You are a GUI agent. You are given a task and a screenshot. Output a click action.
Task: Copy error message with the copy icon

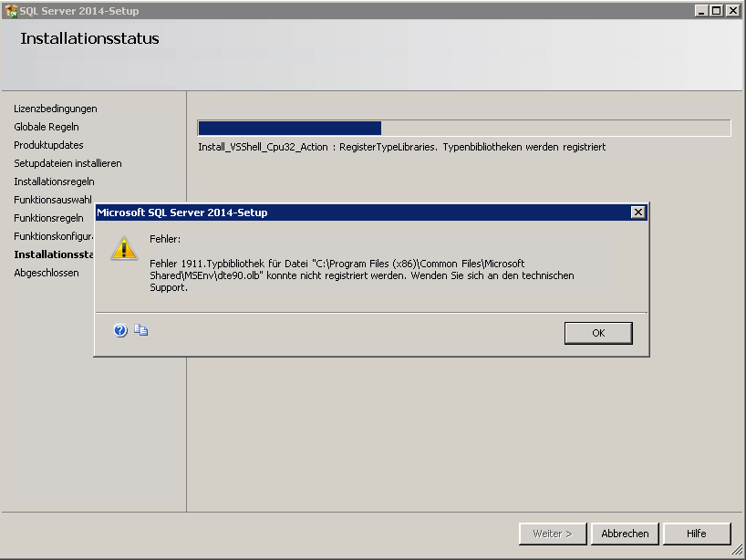point(140,330)
